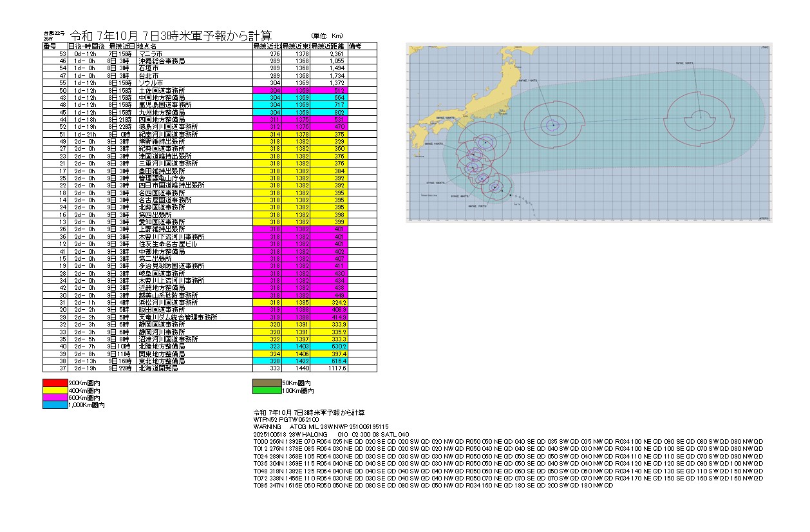Viewport: 810px width, 532px height.
Task: Click the JTWC label on the map
Action: (x=764, y=47)
